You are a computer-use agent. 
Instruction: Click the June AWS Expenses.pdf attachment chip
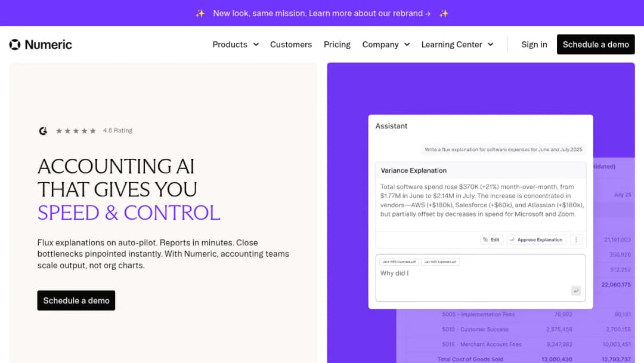click(x=399, y=262)
